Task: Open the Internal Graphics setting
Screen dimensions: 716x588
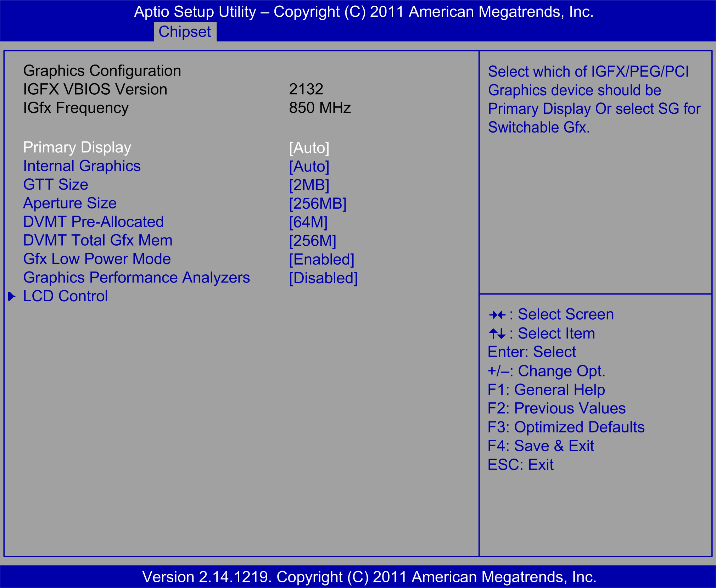Action: coord(82,166)
